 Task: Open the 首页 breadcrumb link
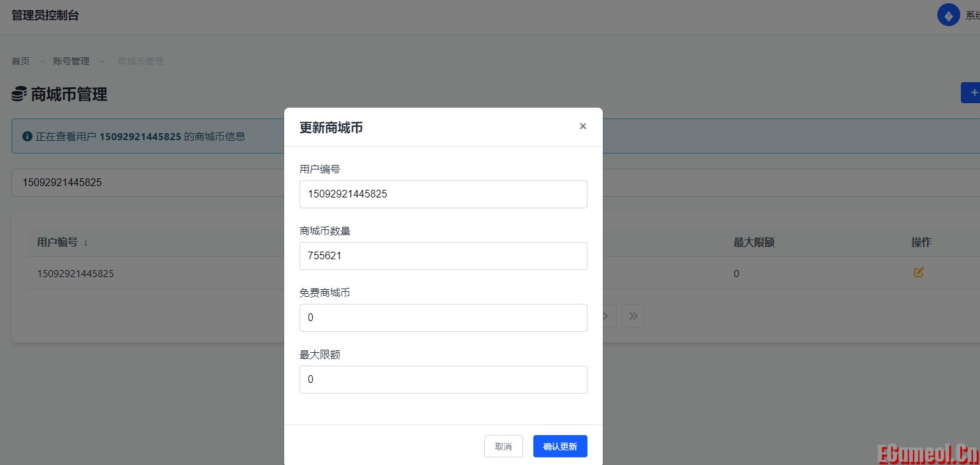click(20, 61)
